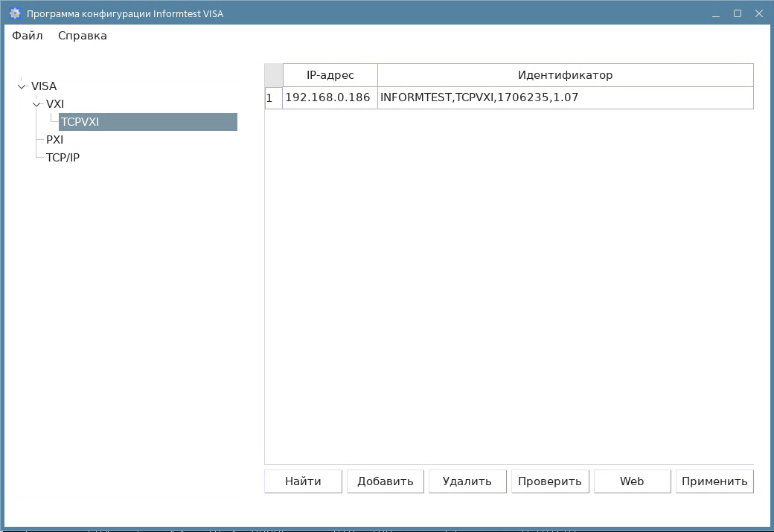Click the table's top-left corner select-all cell
The image size is (774, 532).
click(273, 75)
